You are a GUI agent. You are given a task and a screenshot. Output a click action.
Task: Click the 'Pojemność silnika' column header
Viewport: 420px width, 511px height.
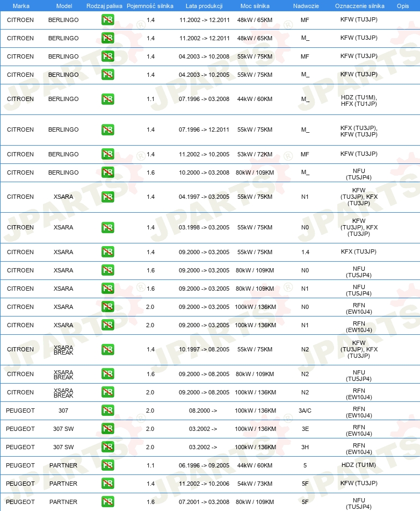pyautogui.click(x=150, y=6)
